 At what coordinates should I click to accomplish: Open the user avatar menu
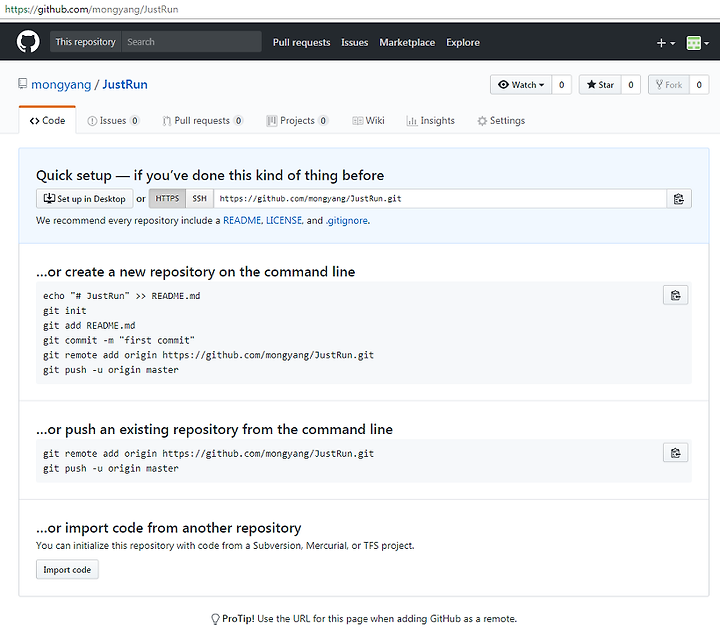pyautogui.click(x=697, y=43)
